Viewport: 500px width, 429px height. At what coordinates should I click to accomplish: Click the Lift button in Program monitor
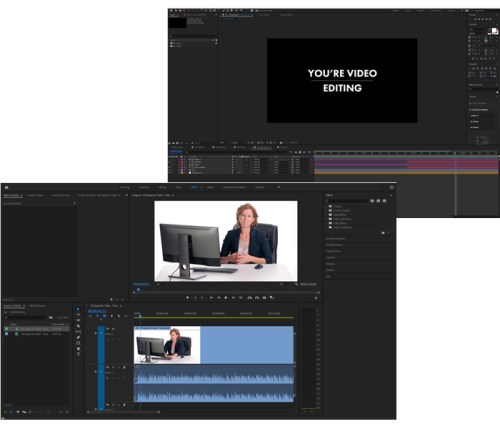(x=250, y=297)
